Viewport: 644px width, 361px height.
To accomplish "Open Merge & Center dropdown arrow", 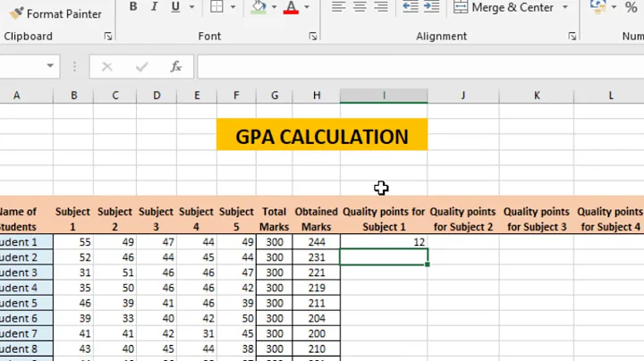I will pyautogui.click(x=565, y=7).
